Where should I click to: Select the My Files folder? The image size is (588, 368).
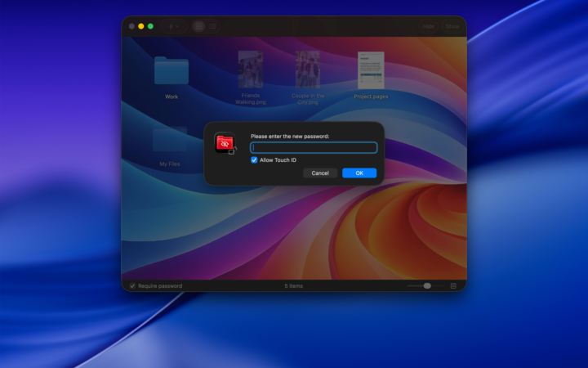170,139
